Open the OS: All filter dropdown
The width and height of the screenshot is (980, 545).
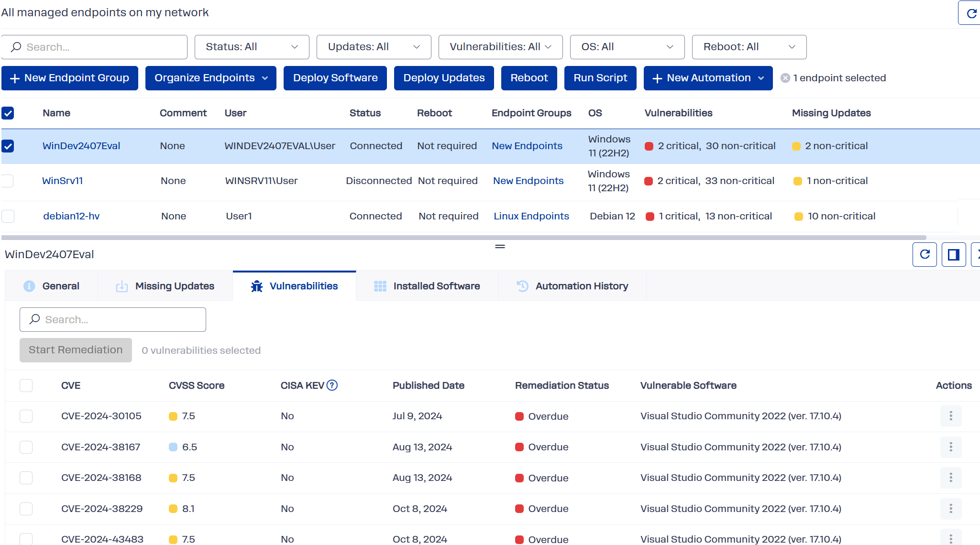(x=628, y=47)
